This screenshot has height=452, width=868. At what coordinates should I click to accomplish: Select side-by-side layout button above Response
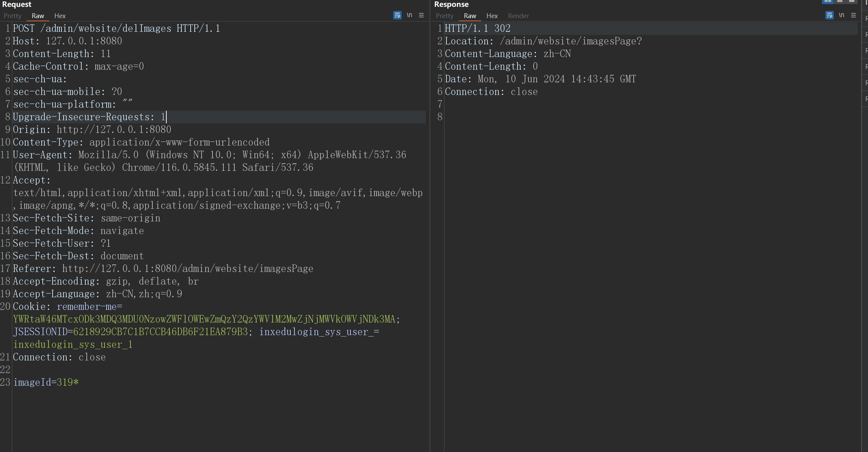click(828, 1)
